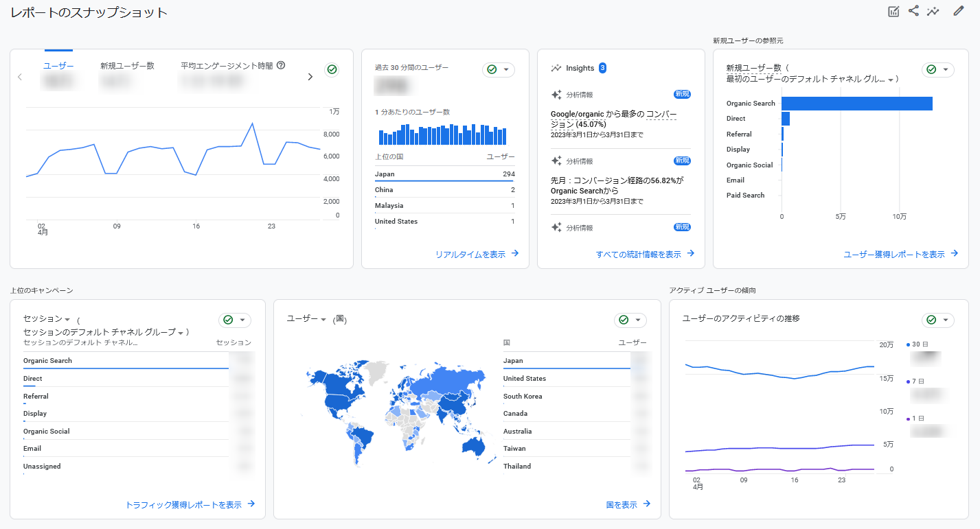Click United States row in realtime countries
Screen dimensions: 980x529
[445, 222]
